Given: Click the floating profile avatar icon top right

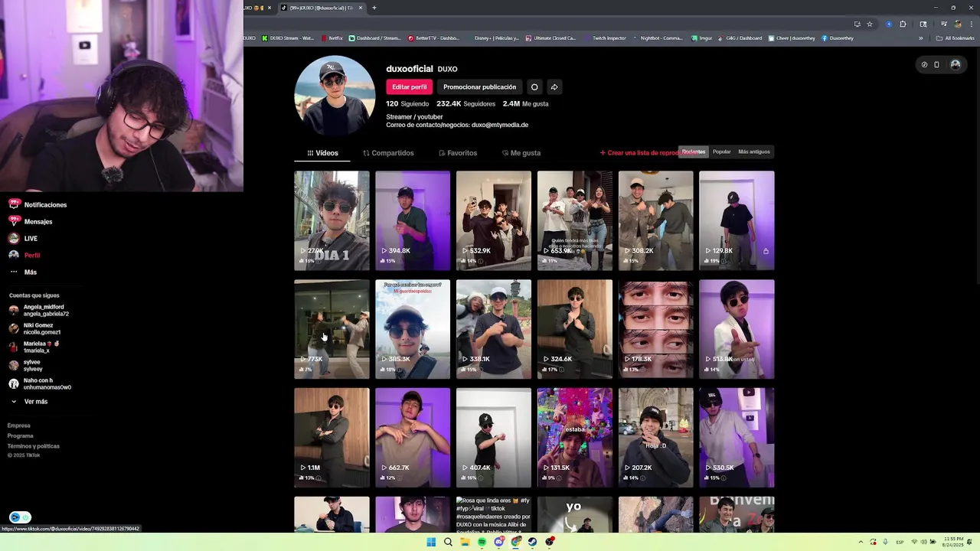Looking at the screenshot, I should coord(955,64).
